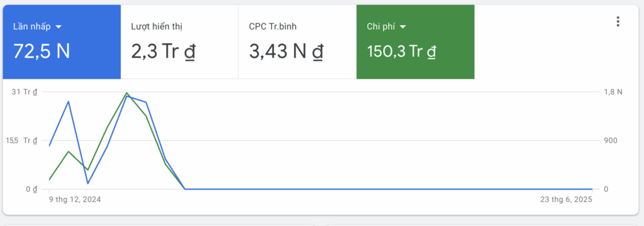Expand the Chi phí metric dropdown arrow
The image size is (644, 226).
point(402,26)
